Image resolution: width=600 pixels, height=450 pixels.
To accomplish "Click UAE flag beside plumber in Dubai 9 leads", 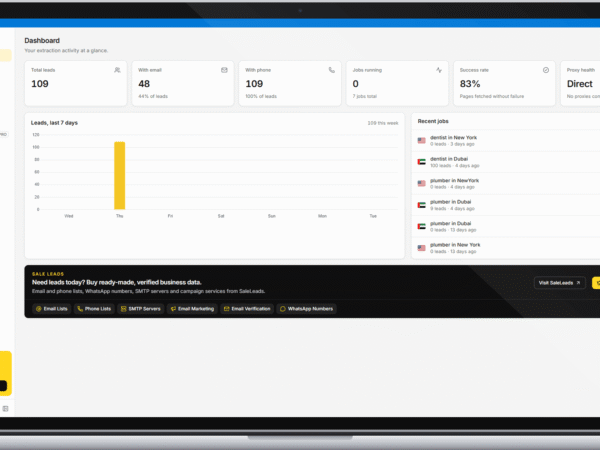I will click(421, 205).
